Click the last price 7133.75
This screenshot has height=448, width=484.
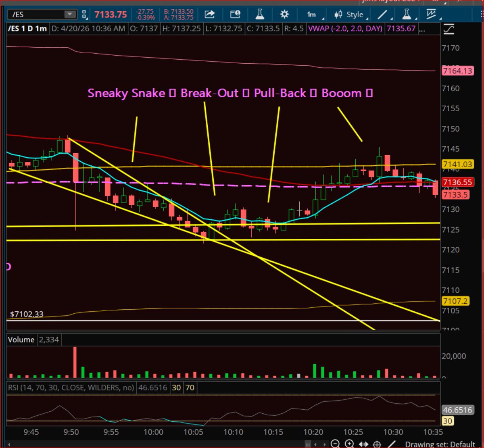click(x=111, y=15)
